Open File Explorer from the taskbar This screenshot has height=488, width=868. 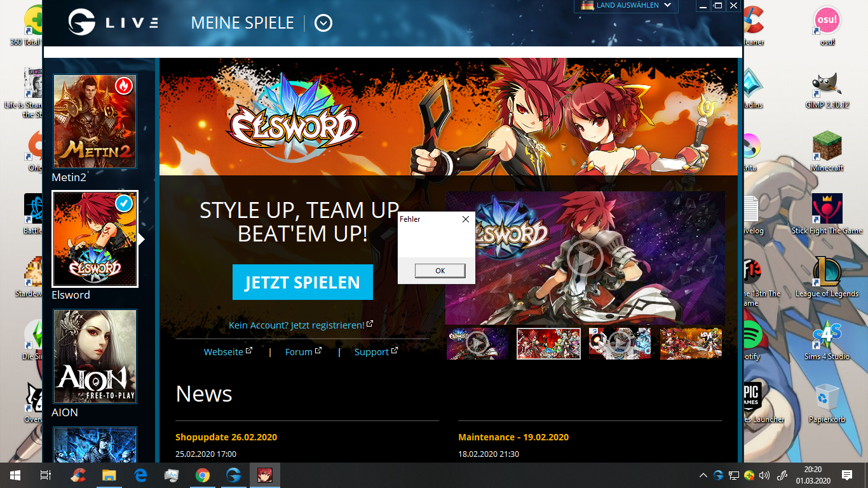pos(109,475)
